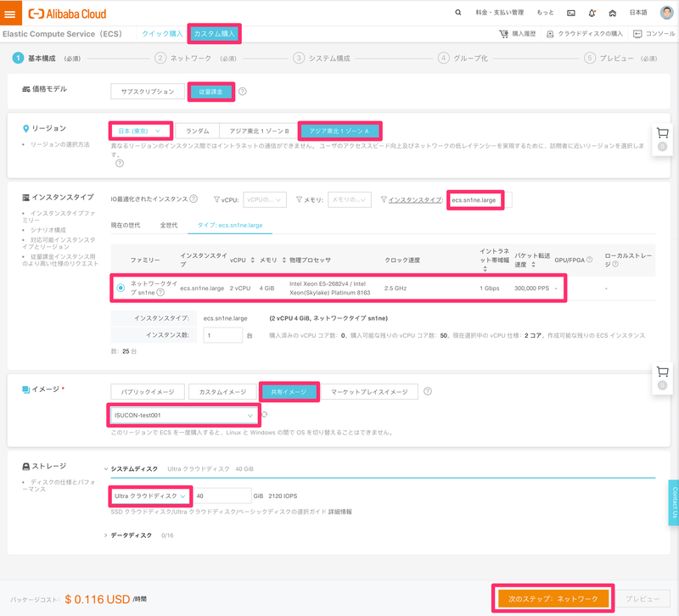Screen dimensions: 679x616
Task: Select タイプ: ecs.sn1ne.large tab
Action: point(230,225)
